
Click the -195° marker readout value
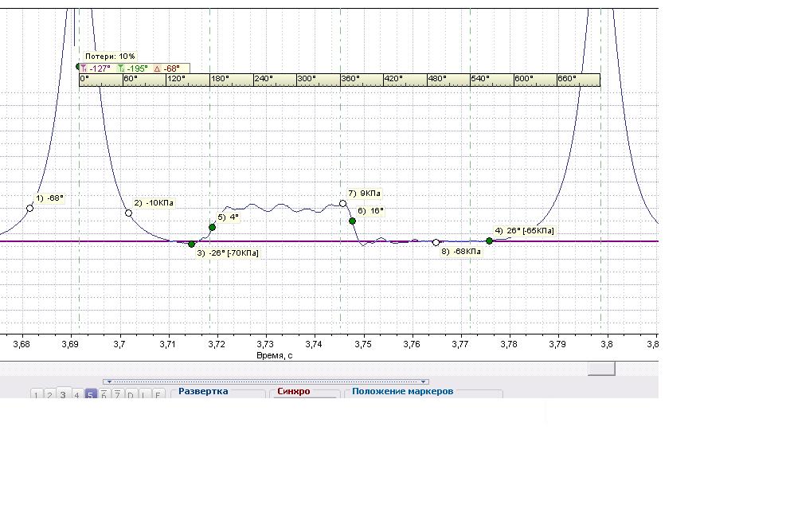click(x=137, y=68)
